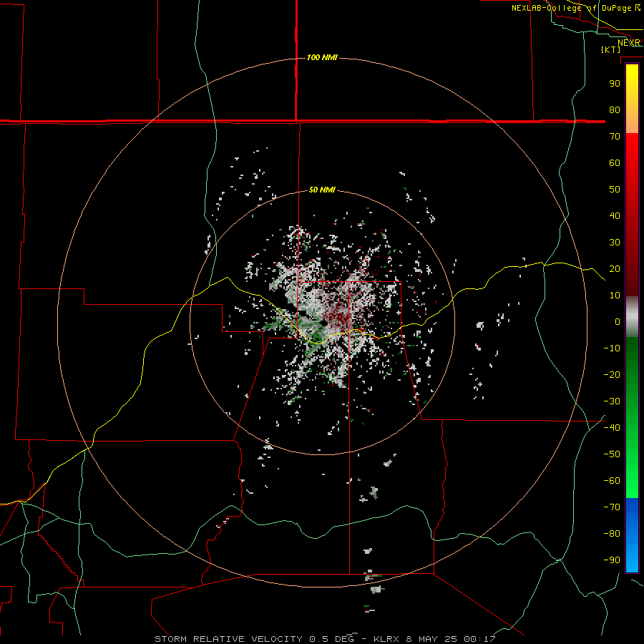Image resolution: width=644 pixels, height=644 pixels.
Task: Click the gray zero-velocity segment of color scale
Action: (x=632, y=317)
